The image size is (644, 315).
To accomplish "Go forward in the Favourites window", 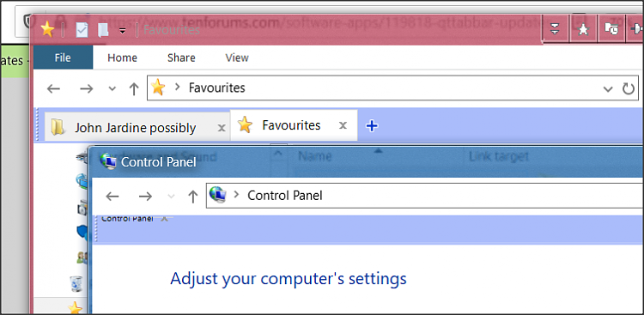I will coord(86,88).
